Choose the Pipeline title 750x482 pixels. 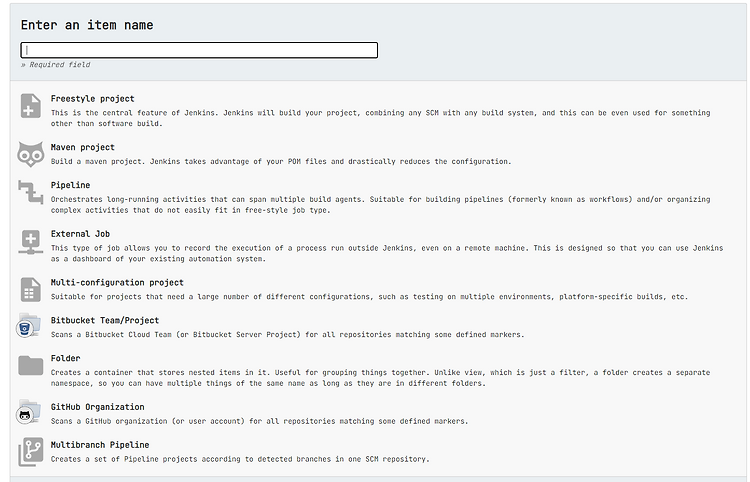(x=70, y=185)
